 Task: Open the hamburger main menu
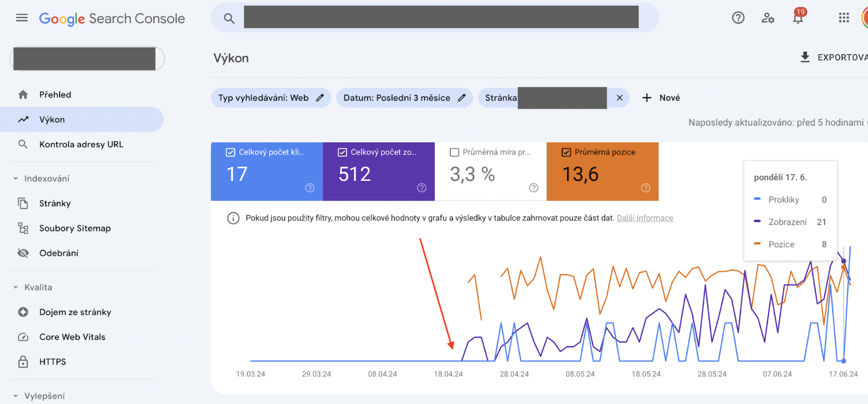(22, 18)
